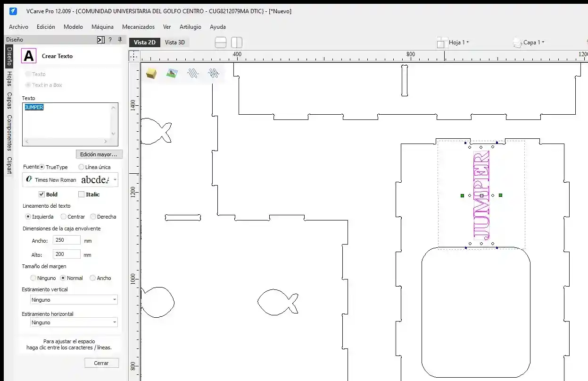Select the Texto radio option
This screenshot has height=381, width=588.
point(28,74)
